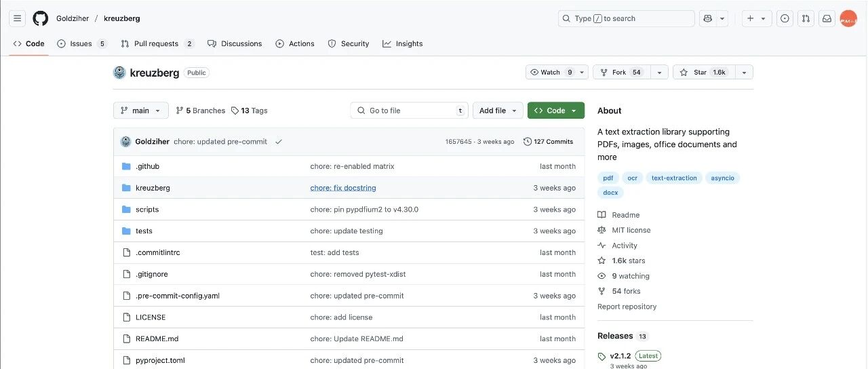Open the .github folder
The width and height of the screenshot is (868, 369).
(147, 166)
